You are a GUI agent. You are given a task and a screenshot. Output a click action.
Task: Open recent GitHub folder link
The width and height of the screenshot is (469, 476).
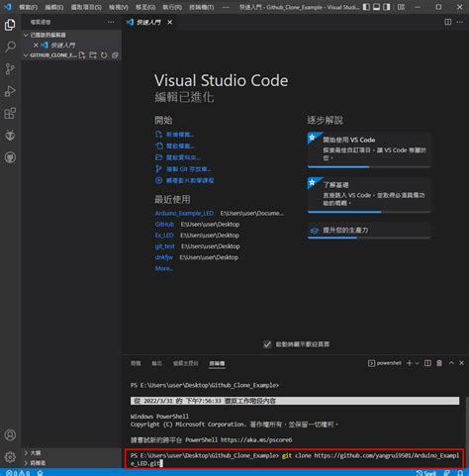164,225
